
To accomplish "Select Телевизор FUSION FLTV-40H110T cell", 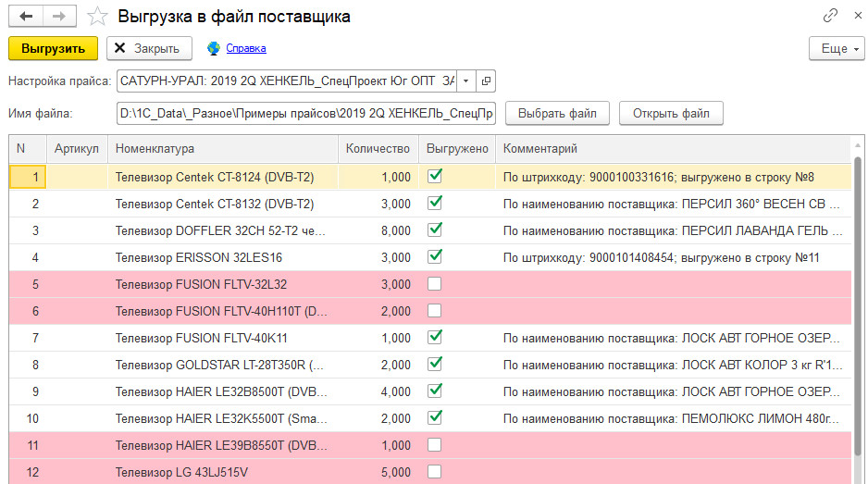I will [223, 311].
